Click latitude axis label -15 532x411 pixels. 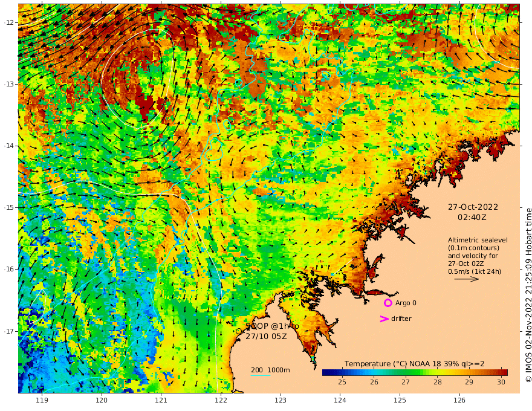(x=9, y=207)
